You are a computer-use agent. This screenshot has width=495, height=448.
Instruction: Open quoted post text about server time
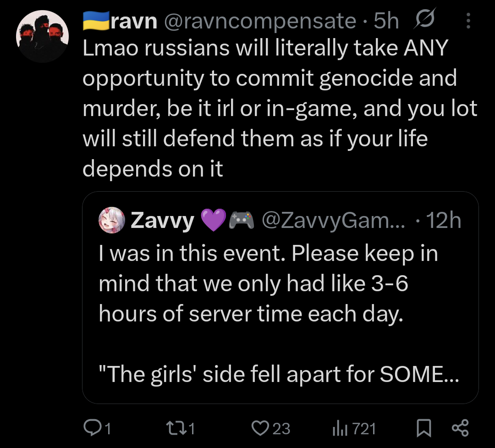(x=268, y=283)
